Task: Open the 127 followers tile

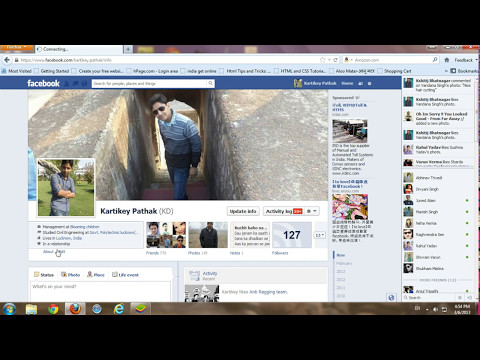Action: point(292,235)
